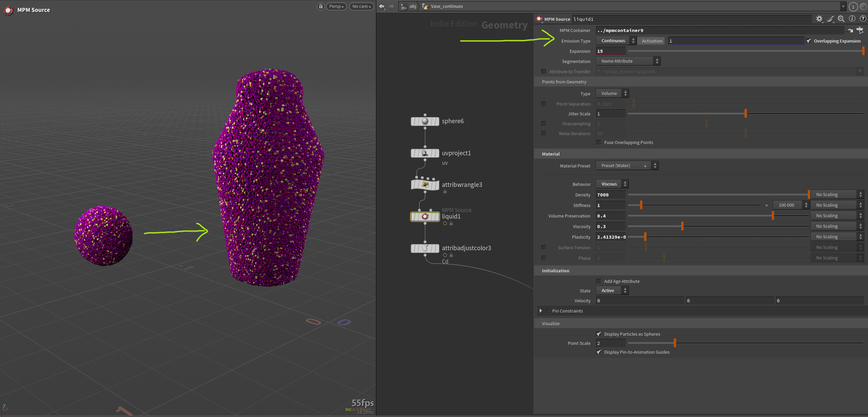Click the brush parameter icon next to the gear

[x=830, y=19]
